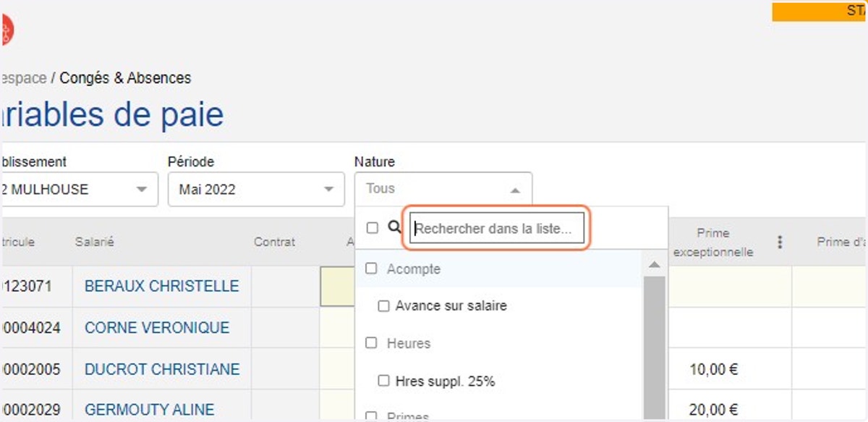Click the Salarié column header
868x422 pixels.
pos(95,242)
